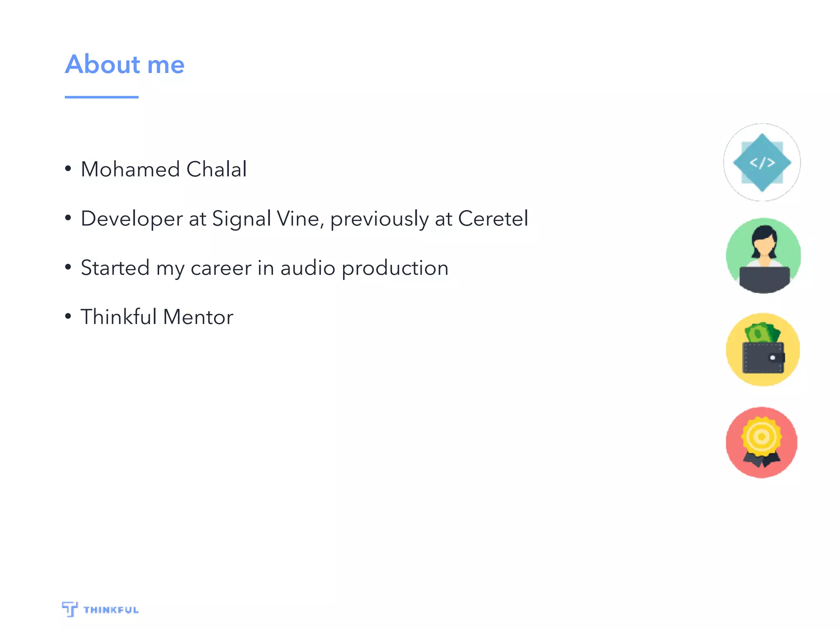Click the audio production career line
Viewport: 840px width, 630px height.
[265, 268]
